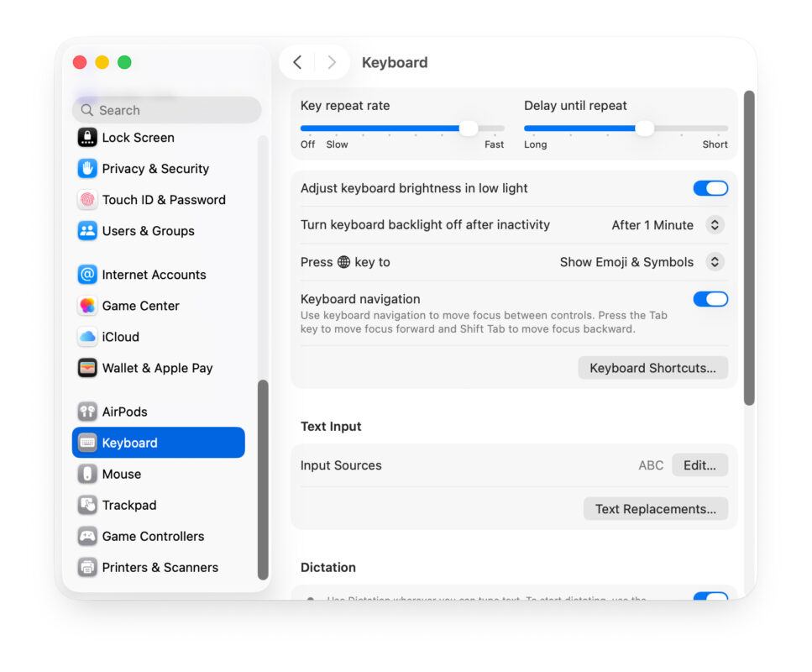Image resolution: width=812 pixels, height=672 pixels.
Task: Adjust the Key repeat rate slider
Action: (x=468, y=128)
